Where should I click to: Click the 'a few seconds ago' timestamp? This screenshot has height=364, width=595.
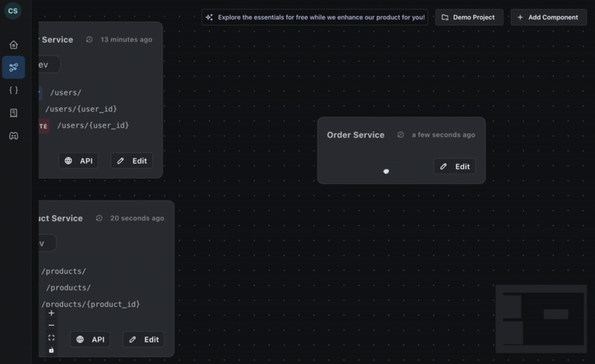tap(443, 135)
